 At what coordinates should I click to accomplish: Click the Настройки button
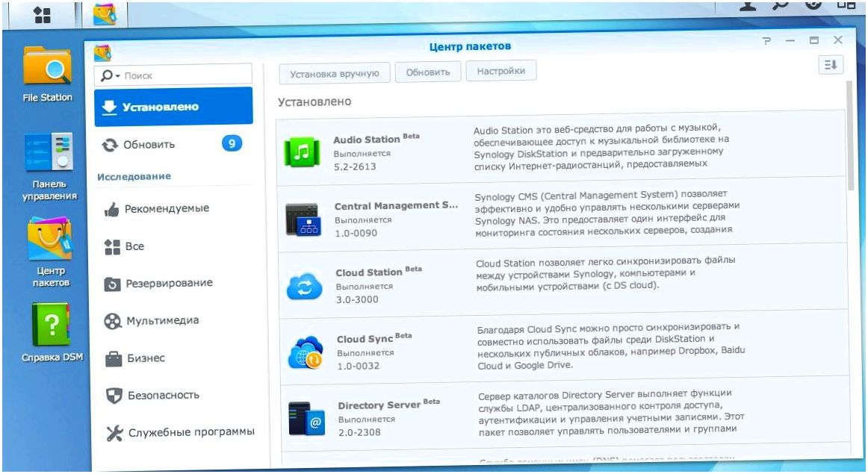tap(501, 71)
